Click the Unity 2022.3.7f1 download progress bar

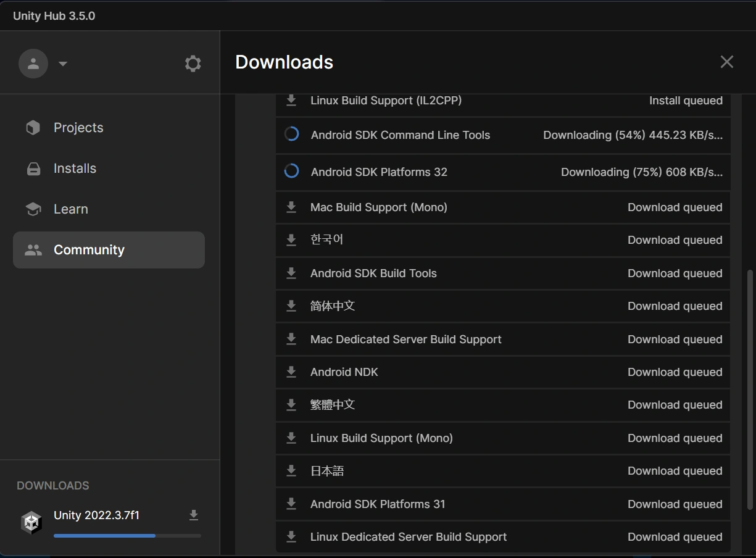[x=127, y=536]
